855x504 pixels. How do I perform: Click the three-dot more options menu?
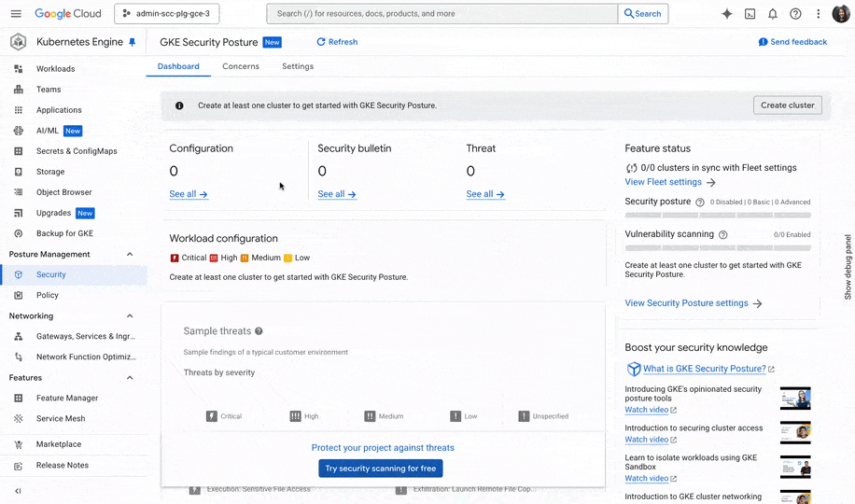(818, 14)
